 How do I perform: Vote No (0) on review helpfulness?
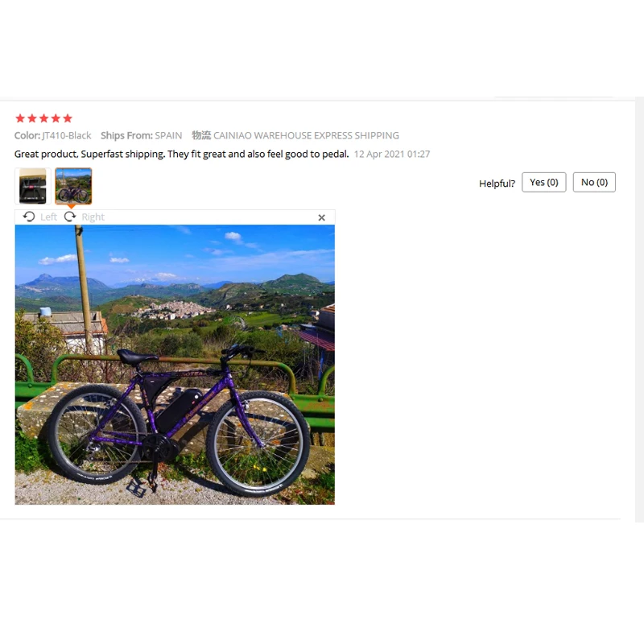[594, 183]
